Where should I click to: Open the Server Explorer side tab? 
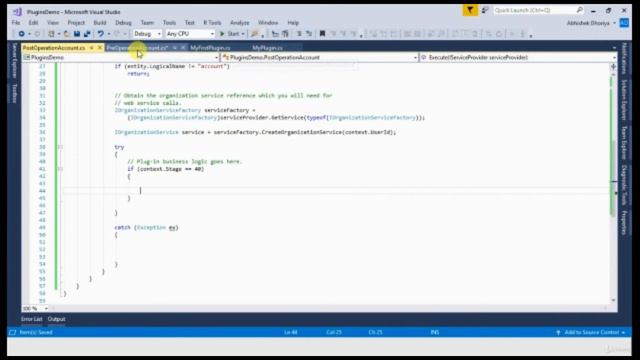14,60
